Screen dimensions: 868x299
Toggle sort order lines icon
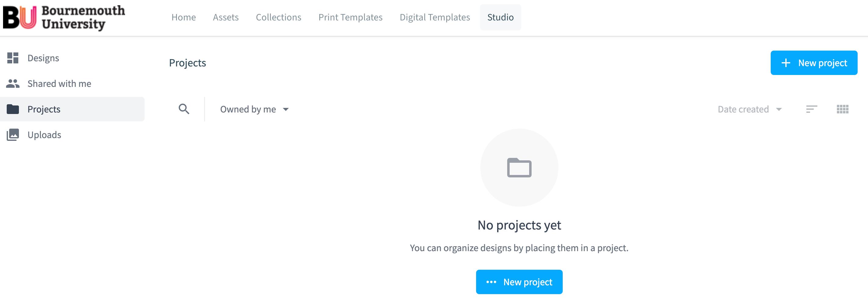pyautogui.click(x=811, y=109)
